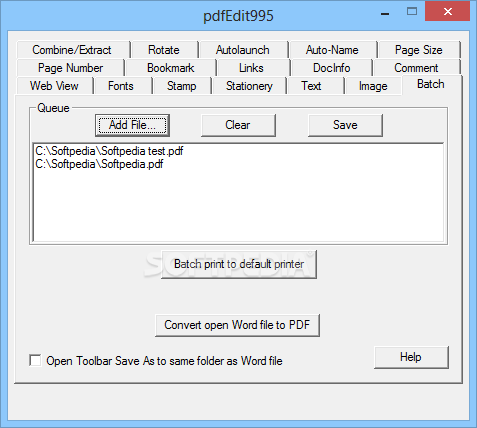This screenshot has width=477, height=428.
Task: Select the Auto-Name tab
Action: tap(333, 50)
